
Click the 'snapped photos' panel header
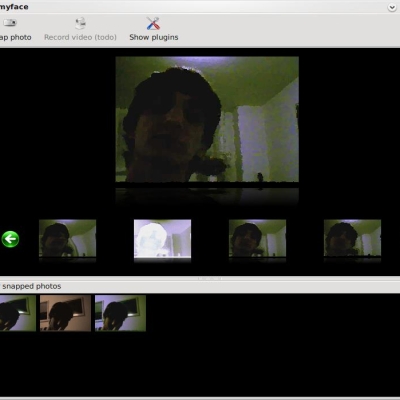click(32, 286)
